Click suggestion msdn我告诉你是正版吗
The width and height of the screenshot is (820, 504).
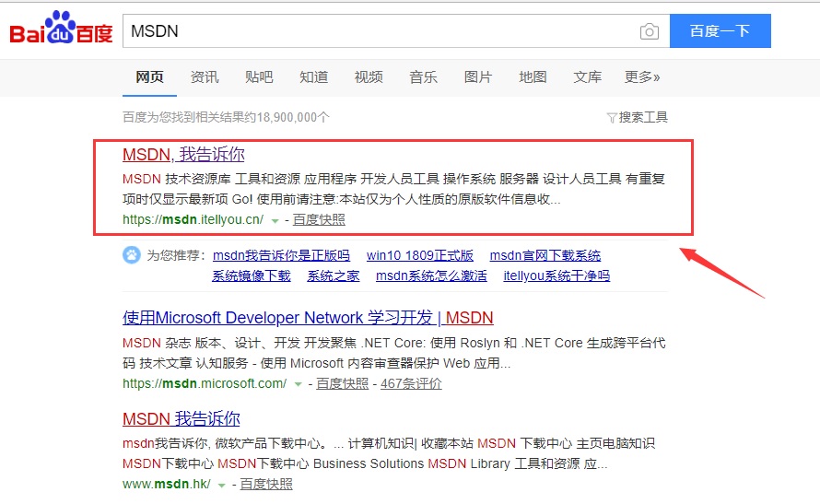pyautogui.click(x=281, y=255)
